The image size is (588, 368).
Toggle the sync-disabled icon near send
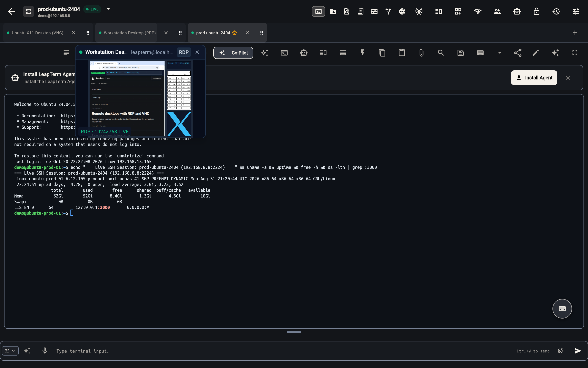click(x=560, y=351)
